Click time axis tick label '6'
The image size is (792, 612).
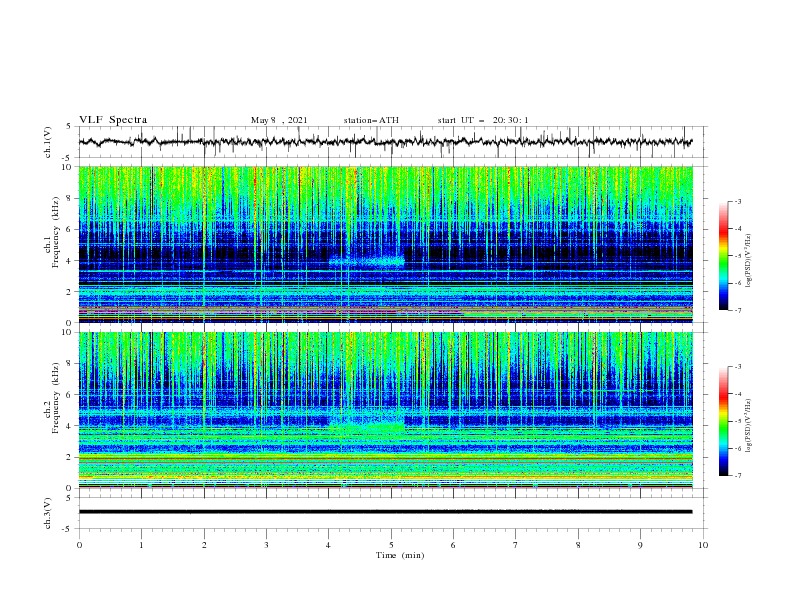point(453,545)
